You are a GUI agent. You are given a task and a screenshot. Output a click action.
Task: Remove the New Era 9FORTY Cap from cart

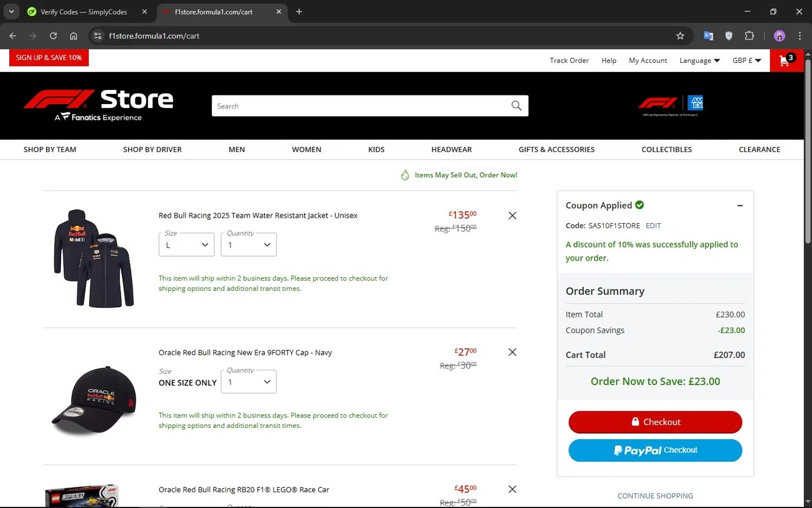tap(512, 352)
